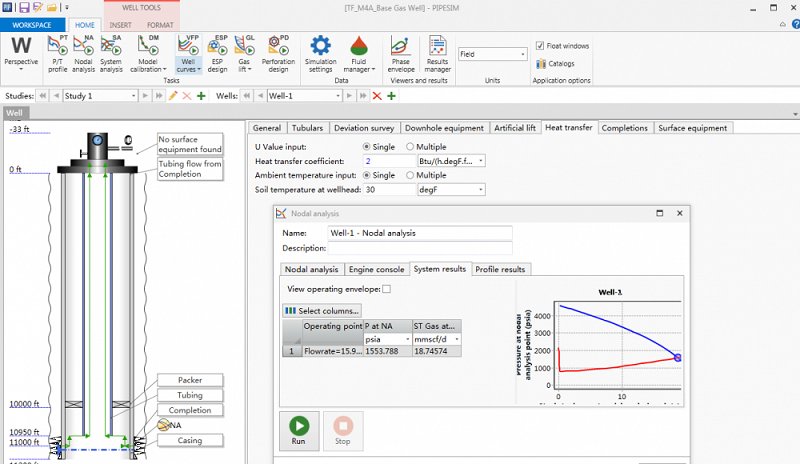Click NA nodal point icon in schematic

163,425
